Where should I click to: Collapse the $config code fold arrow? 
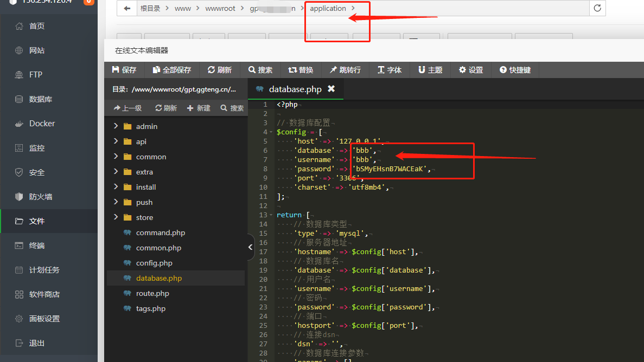click(271, 132)
